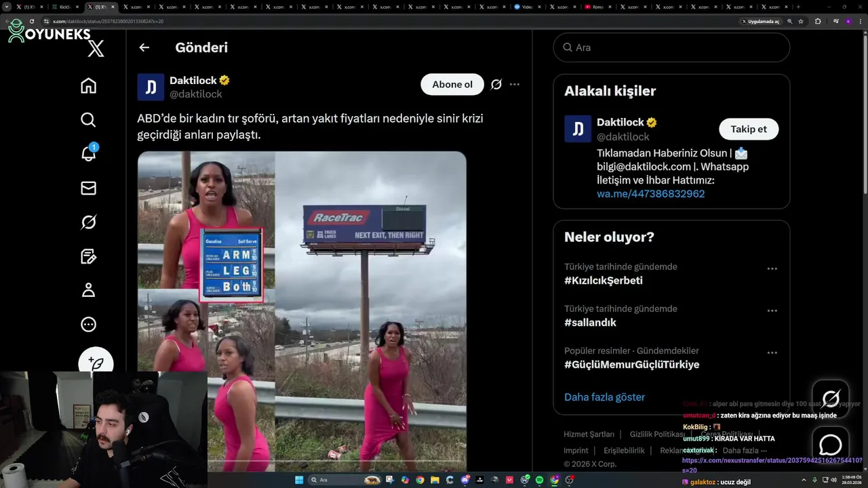
Task: Open the floating chat messages button
Action: pyautogui.click(x=831, y=445)
